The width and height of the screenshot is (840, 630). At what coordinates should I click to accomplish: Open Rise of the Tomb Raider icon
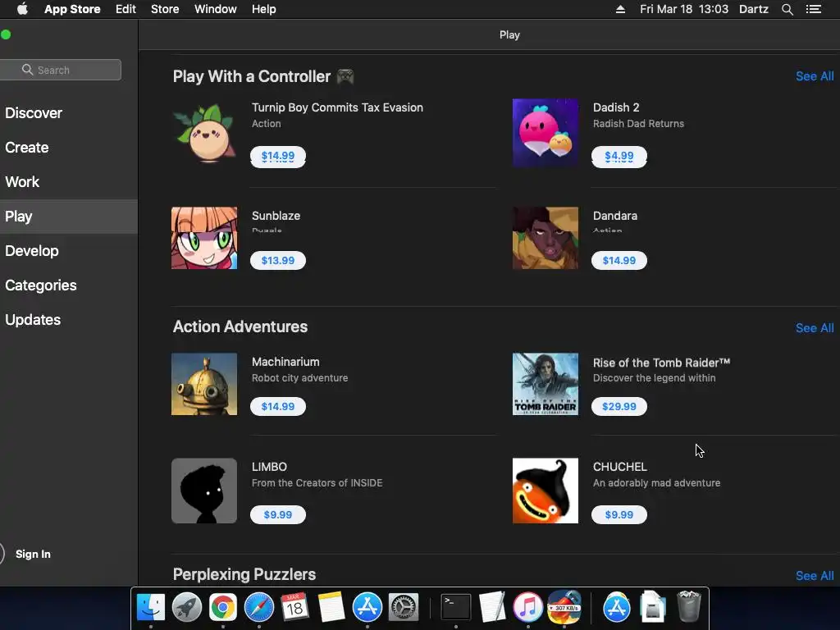pyautogui.click(x=546, y=384)
